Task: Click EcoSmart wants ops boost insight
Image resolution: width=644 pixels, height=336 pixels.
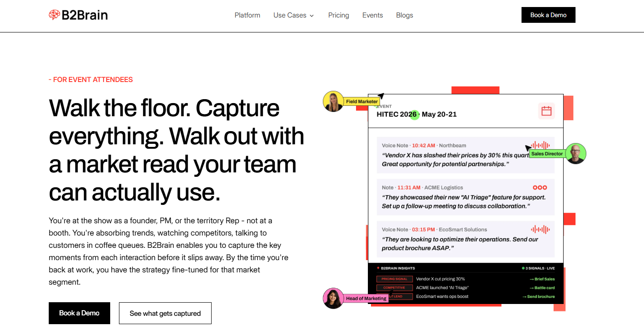Action: pyautogui.click(x=442, y=297)
